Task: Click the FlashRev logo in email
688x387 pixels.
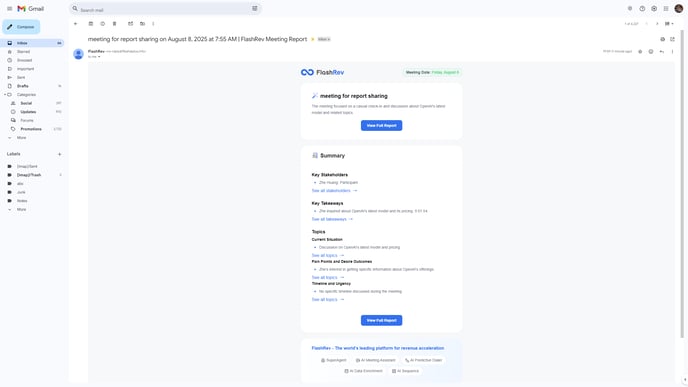Action: click(x=322, y=72)
